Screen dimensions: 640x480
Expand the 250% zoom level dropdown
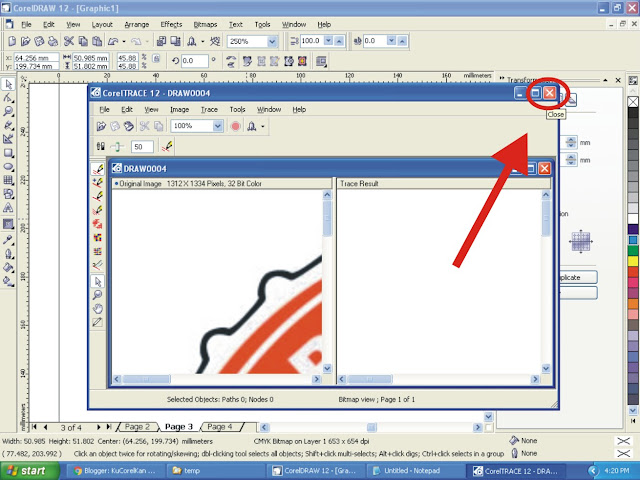coord(272,41)
